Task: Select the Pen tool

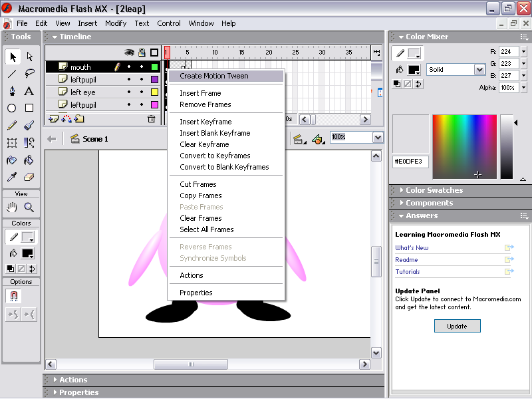Action: coord(12,91)
